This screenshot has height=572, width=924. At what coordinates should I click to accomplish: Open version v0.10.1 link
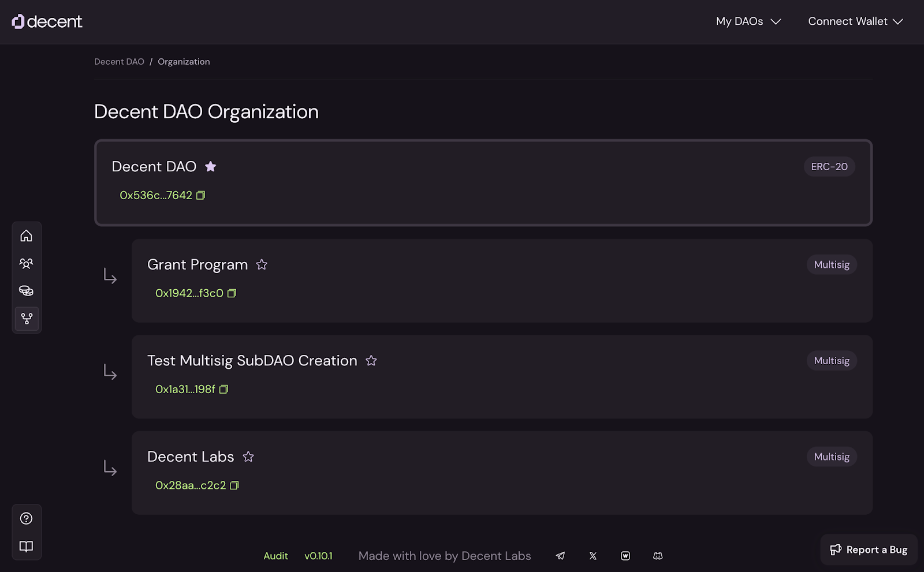[318, 556]
